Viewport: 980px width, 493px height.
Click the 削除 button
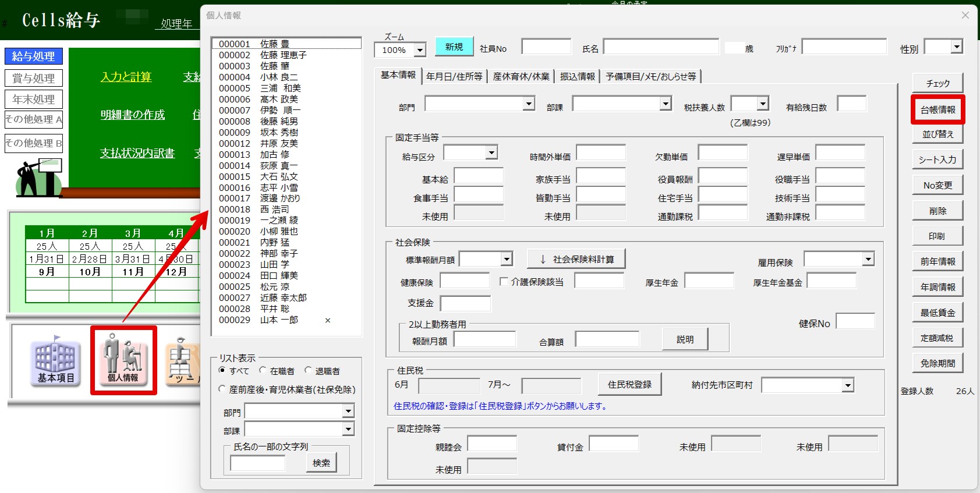point(937,211)
